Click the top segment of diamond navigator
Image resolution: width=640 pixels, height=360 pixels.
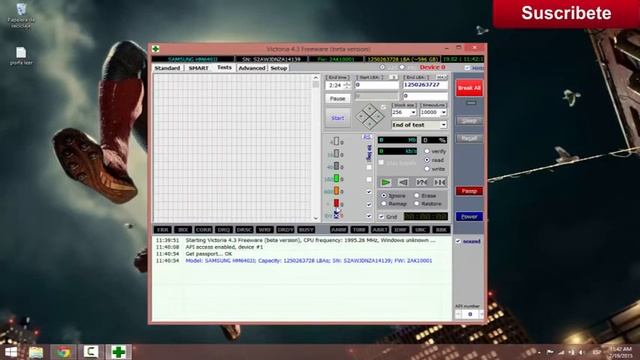click(x=370, y=109)
